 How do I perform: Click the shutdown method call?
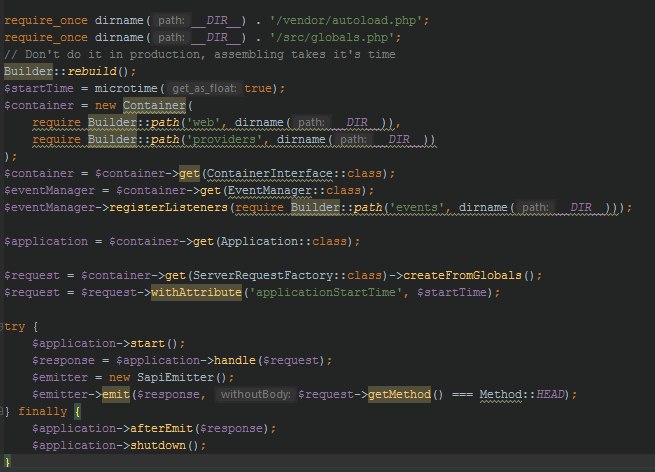(x=158, y=446)
